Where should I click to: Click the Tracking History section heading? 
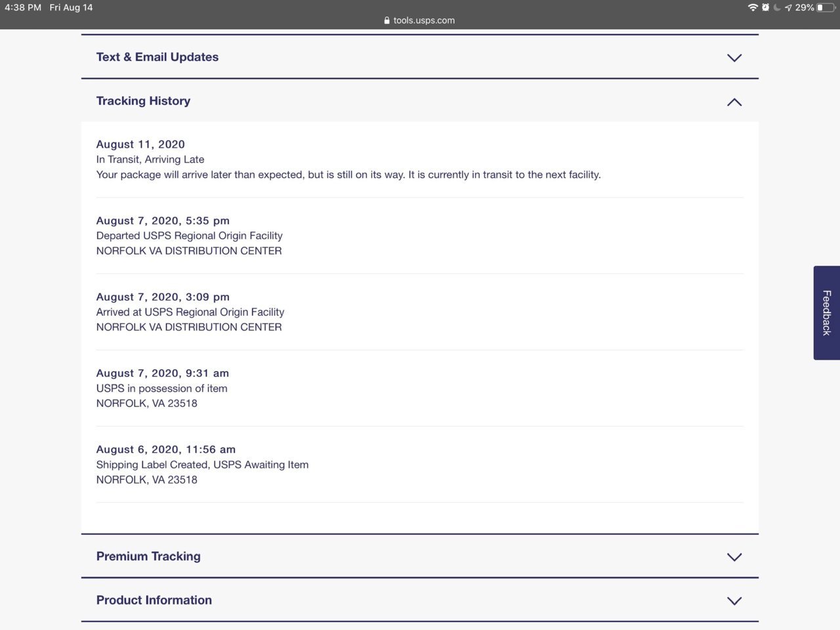click(x=143, y=101)
